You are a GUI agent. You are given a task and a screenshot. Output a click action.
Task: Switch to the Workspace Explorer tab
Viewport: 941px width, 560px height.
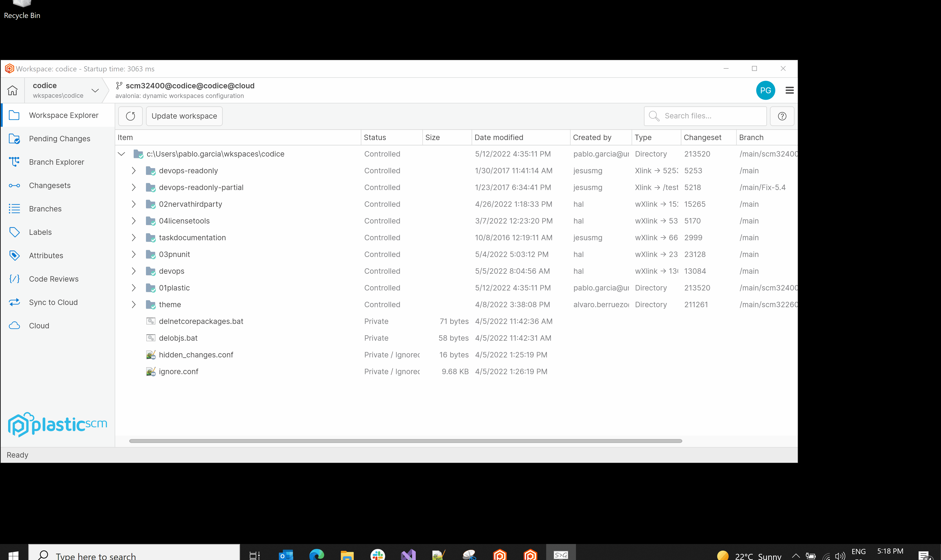[64, 115]
